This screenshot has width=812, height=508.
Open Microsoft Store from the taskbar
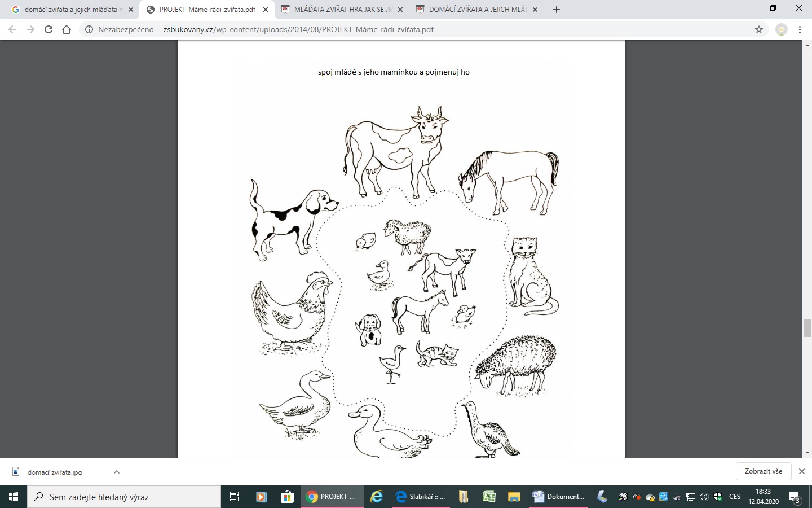point(288,497)
